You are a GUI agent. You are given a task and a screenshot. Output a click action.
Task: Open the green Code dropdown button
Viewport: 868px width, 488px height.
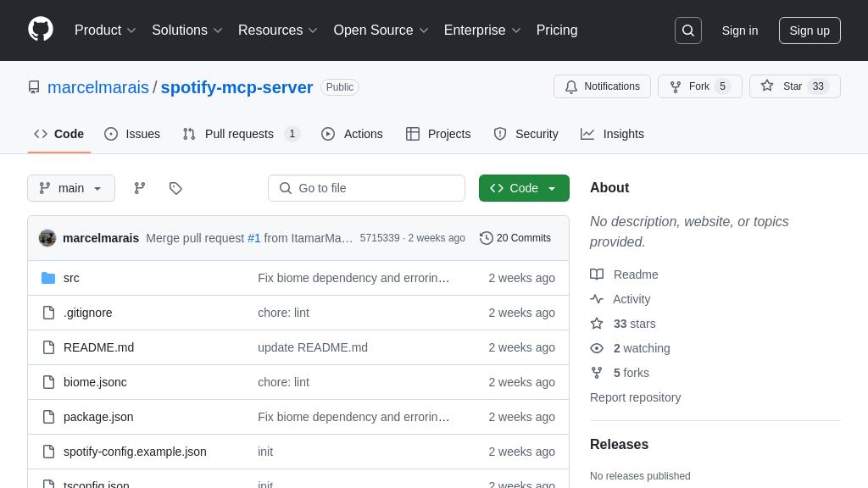(x=524, y=188)
